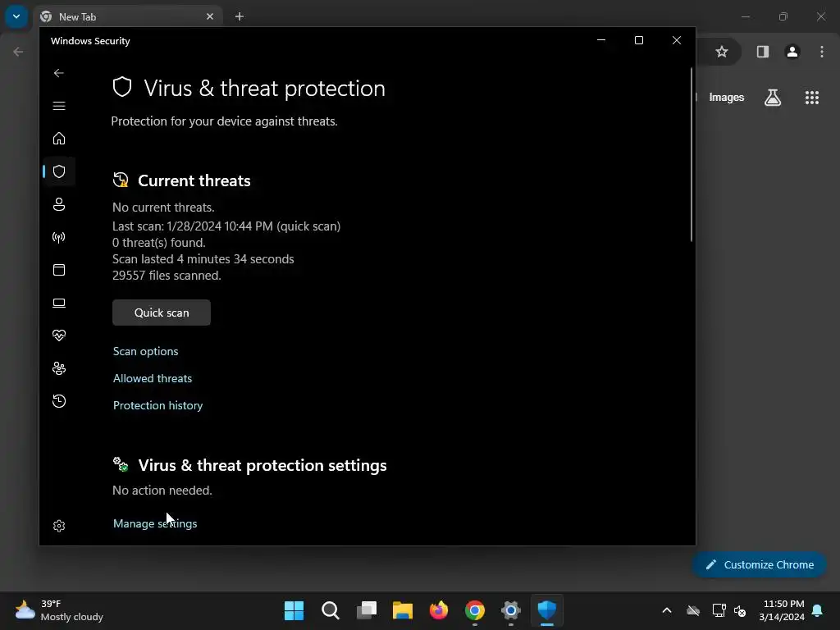Open Family options sidebar icon
The width and height of the screenshot is (840, 630).
point(59,368)
